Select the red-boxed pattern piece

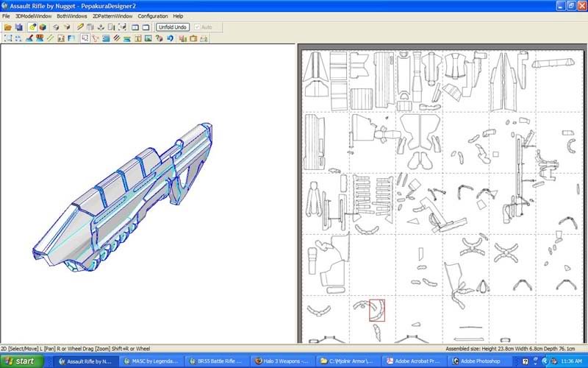377,310
